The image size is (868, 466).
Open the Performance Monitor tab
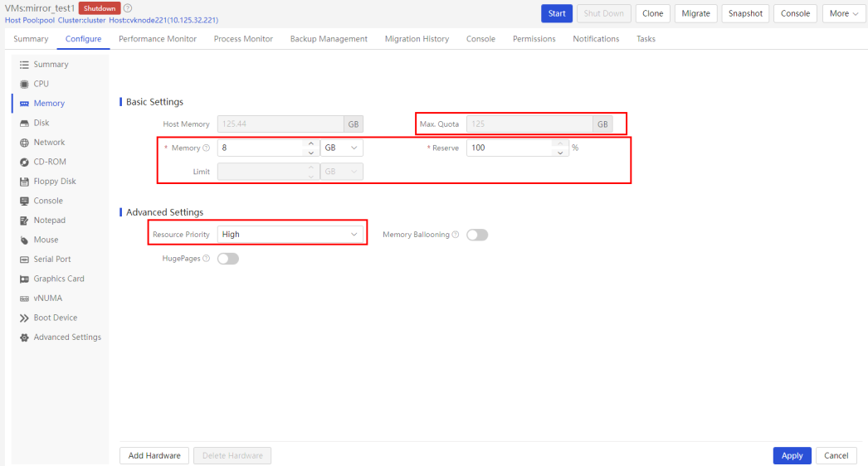158,39
